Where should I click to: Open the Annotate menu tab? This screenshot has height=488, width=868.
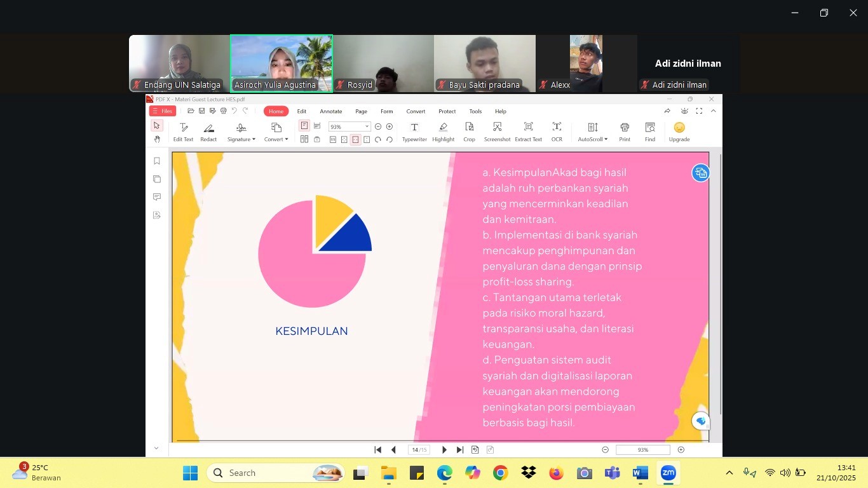pos(330,111)
